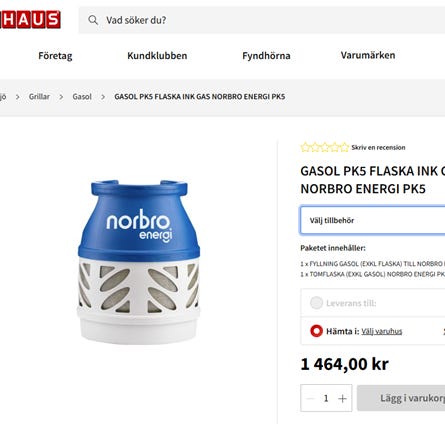The width and height of the screenshot is (445, 445).
Task: Click the fifth rating star
Action: 344,147
